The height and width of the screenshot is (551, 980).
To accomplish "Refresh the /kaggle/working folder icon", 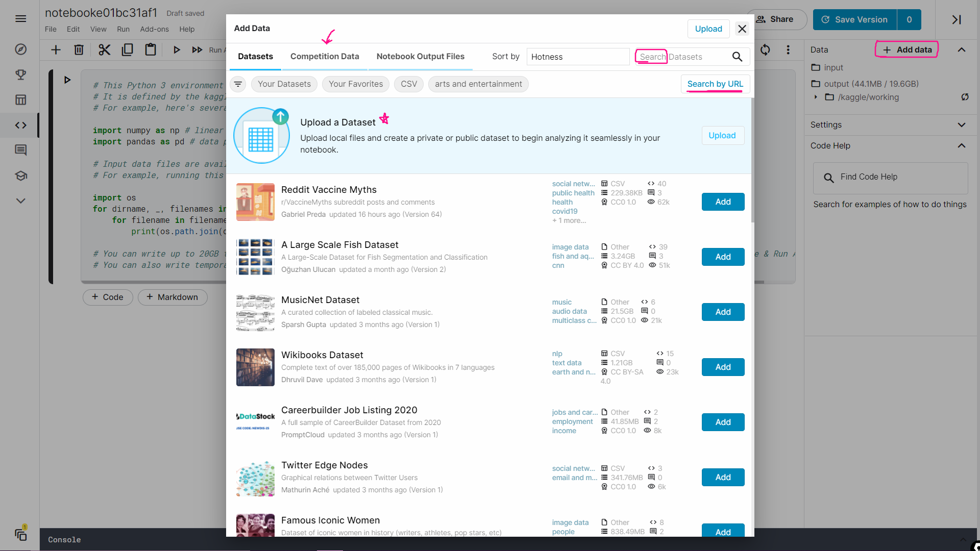I will [965, 97].
